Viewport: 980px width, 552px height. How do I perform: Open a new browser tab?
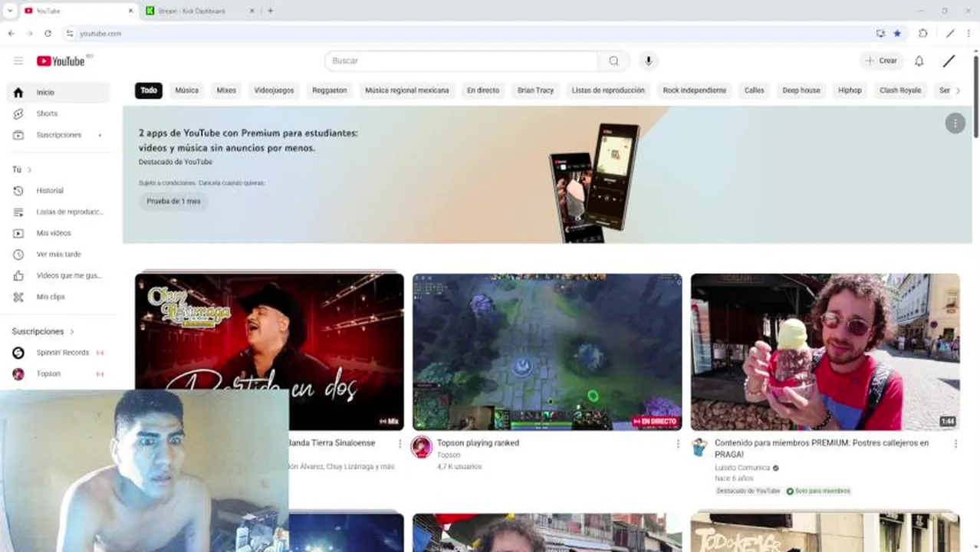[270, 11]
